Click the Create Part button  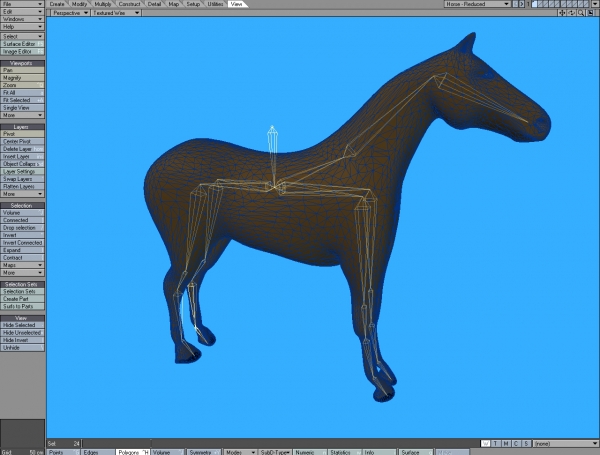point(22,299)
